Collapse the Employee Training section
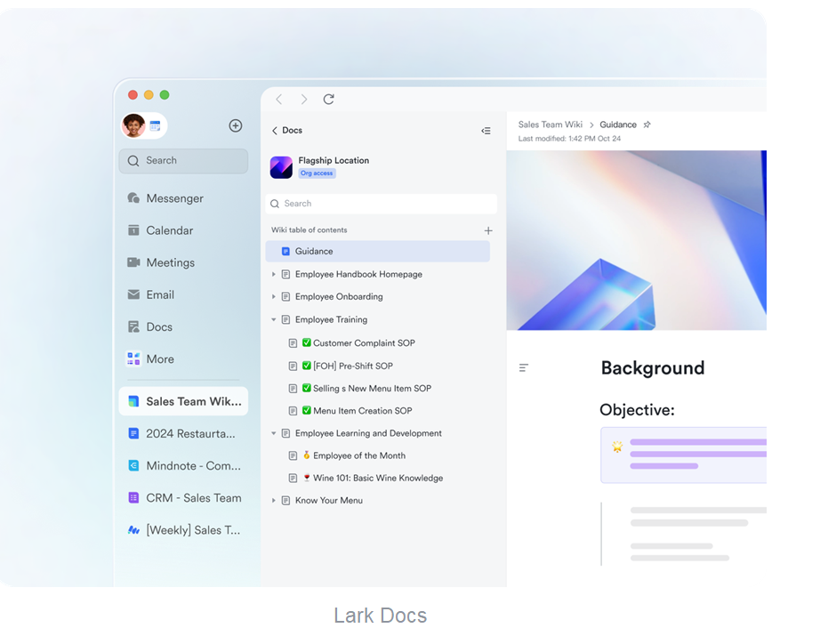Viewport: 820px width, 644px height. click(x=274, y=320)
